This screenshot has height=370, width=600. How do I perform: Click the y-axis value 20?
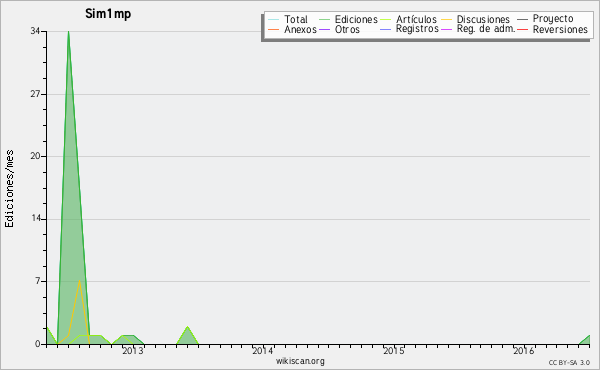coord(35,156)
